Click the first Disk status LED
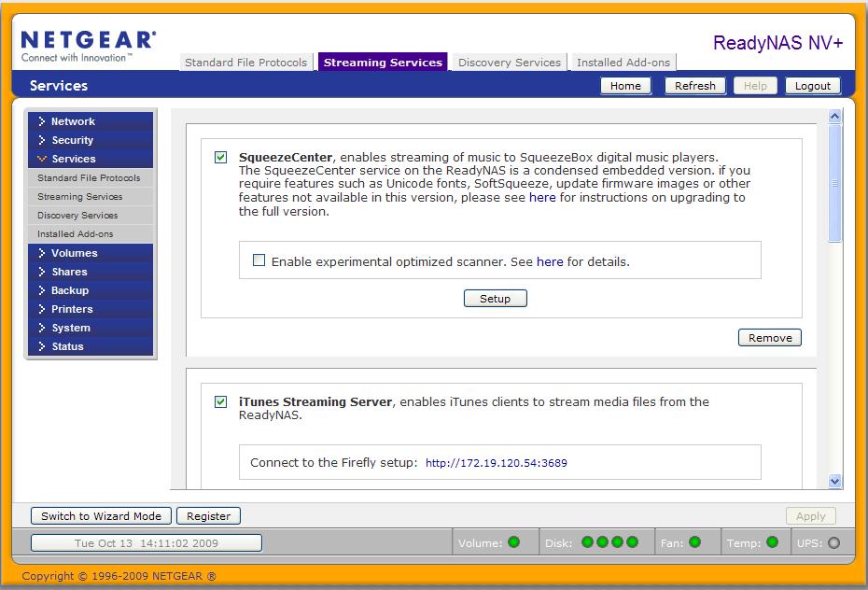868x590 pixels. [x=587, y=542]
